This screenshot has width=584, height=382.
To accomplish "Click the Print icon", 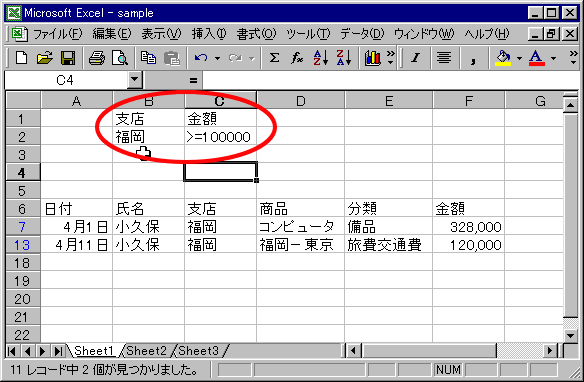I will 97,58.
